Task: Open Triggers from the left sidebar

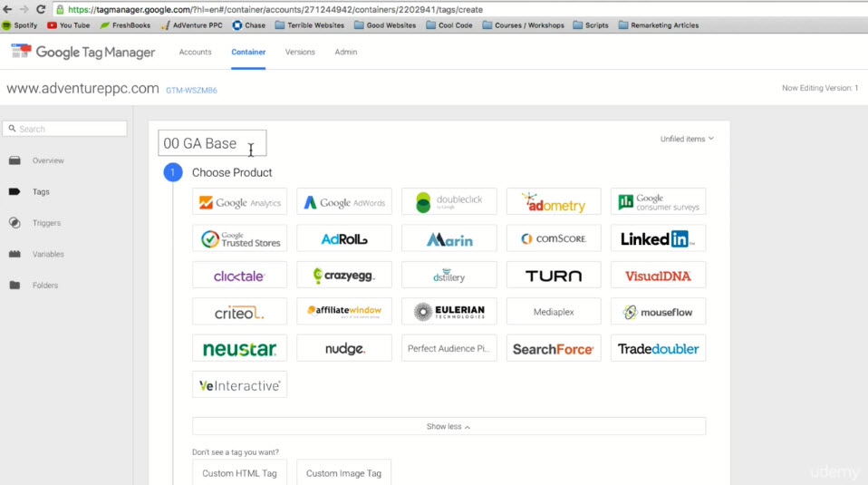Action: click(46, 223)
